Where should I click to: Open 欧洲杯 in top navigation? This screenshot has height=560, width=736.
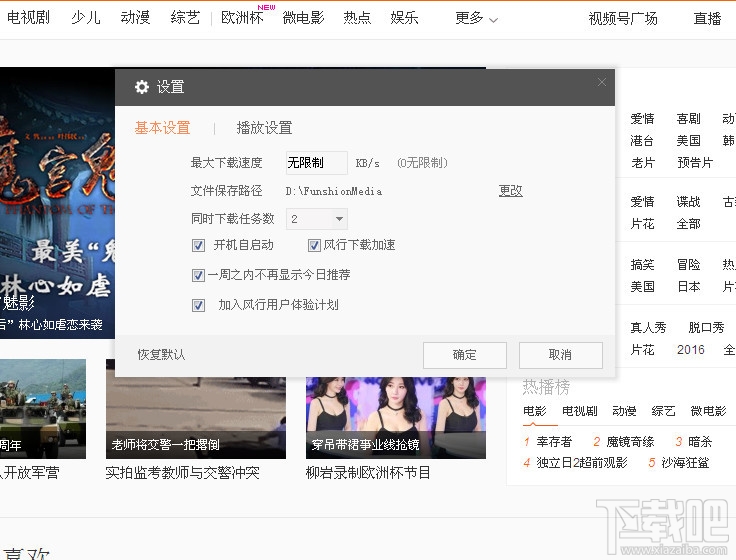point(242,17)
